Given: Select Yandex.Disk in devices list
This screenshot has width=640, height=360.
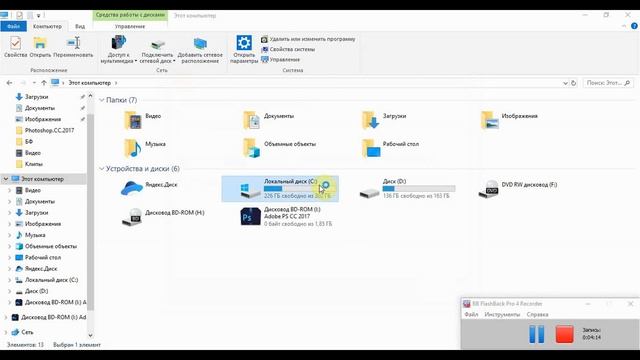Looking at the screenshot, I should (149, 188).
